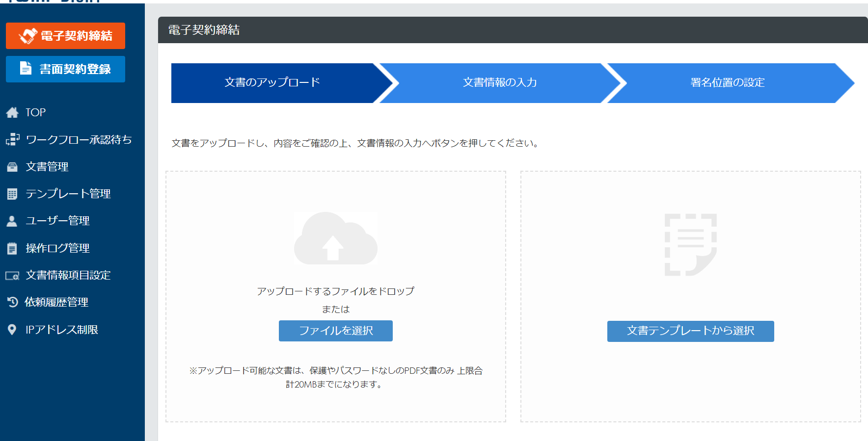The width and height of the screenshot is (868, 441).
Task: Click the inbox tray icon beside 文書管理
Action: [x=12, y=167]
